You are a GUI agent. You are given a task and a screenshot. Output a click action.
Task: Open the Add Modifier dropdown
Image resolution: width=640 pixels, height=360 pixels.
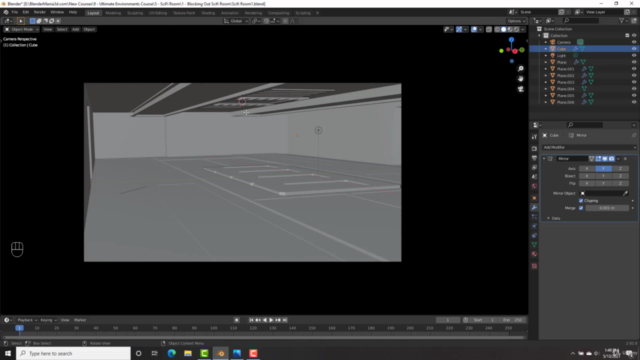pyautogui.click(x=589, y=147)
